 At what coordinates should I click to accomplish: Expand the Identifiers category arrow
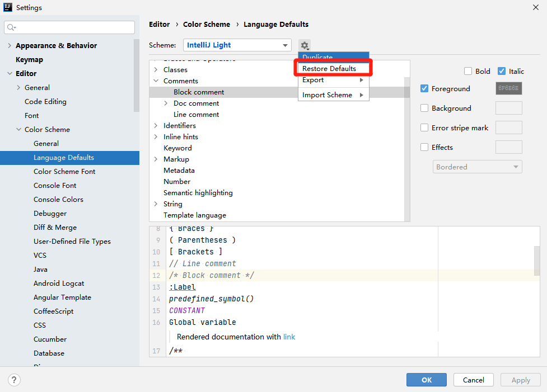tap(156, 125)
